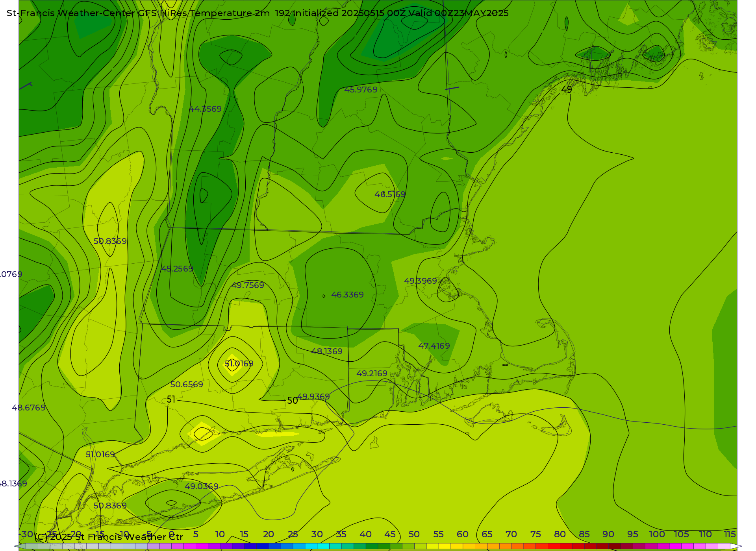The height and width of the screenshot is (551, 756).
Task: Select the 85 color scale label
Action: [x=584, y=534]
